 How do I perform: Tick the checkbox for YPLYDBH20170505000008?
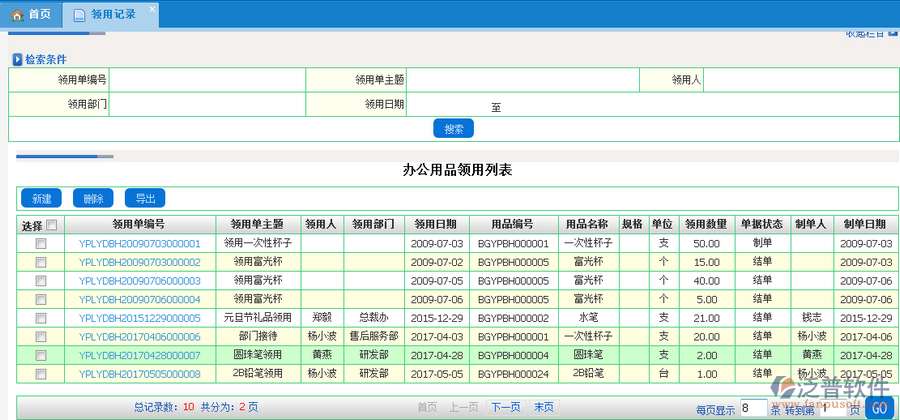[41, 374]
